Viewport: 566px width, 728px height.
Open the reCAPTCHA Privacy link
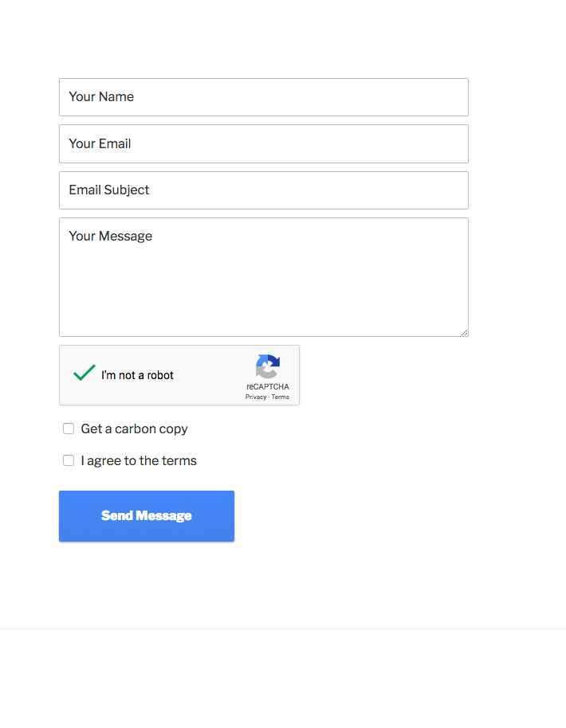click(255, 397)
